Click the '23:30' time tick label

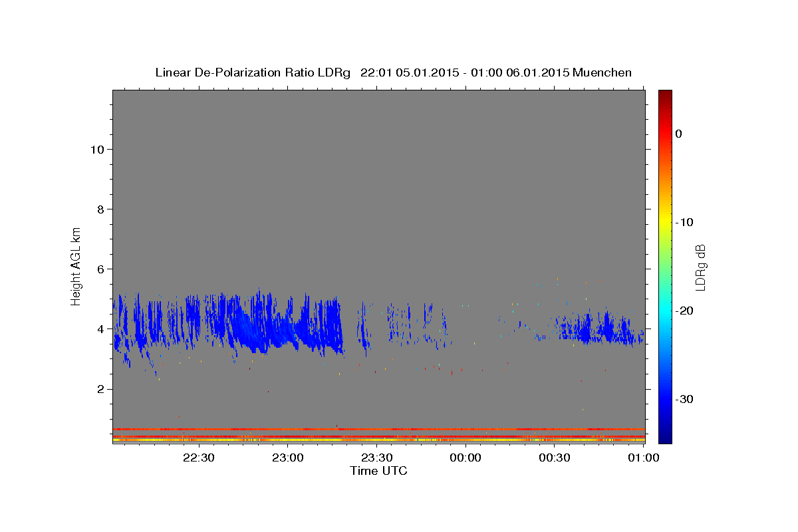pos(376,458)
